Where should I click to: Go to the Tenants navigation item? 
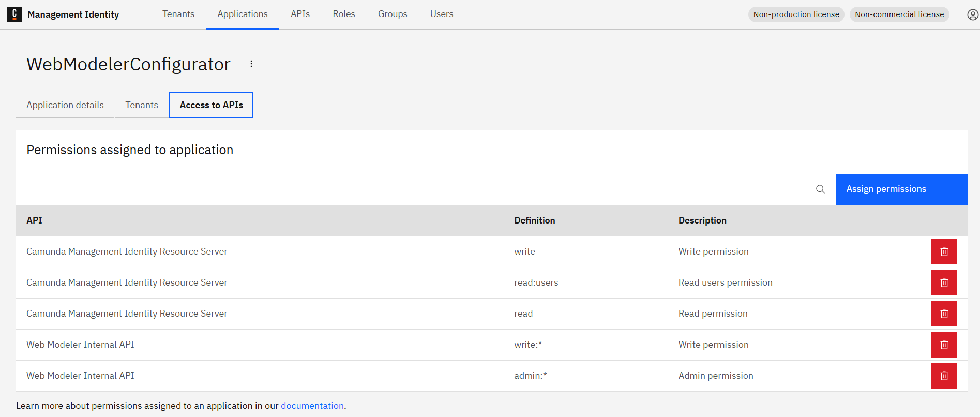(178, 14)
